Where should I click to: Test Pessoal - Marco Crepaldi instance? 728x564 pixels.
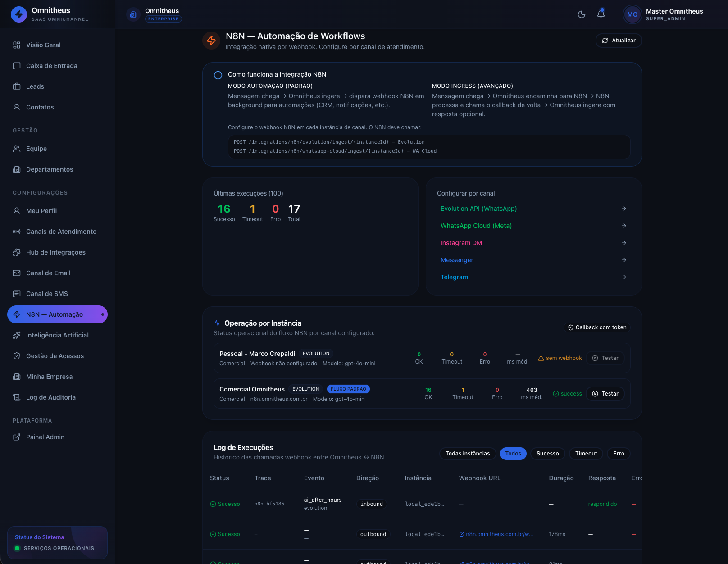click(605, 358)
